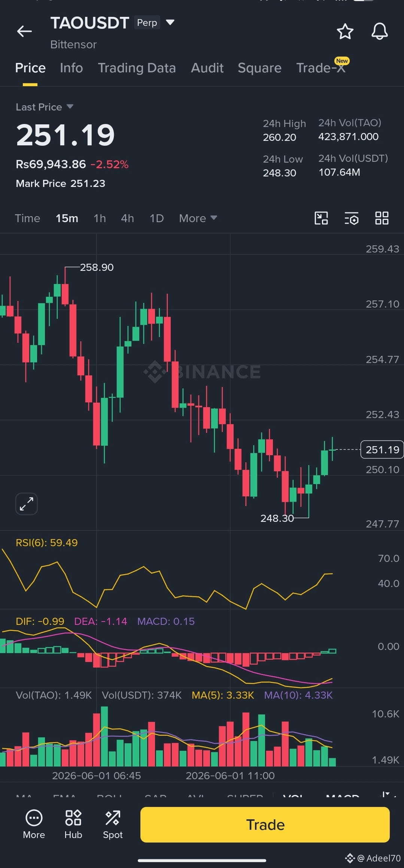Select the 1D interval
Image resolution: width=404 pixels, height=868 pixels.
[157, 218]
